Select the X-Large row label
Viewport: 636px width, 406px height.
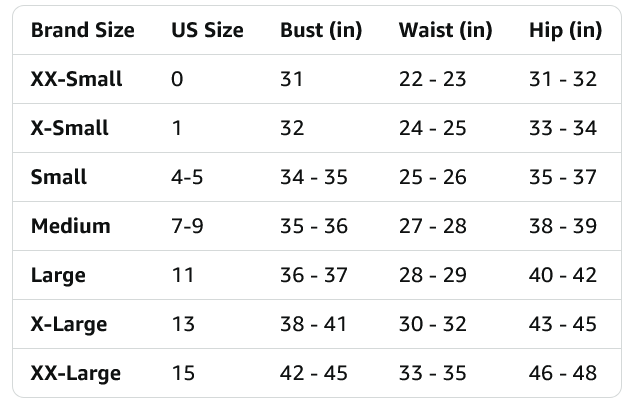coord(69,324)
